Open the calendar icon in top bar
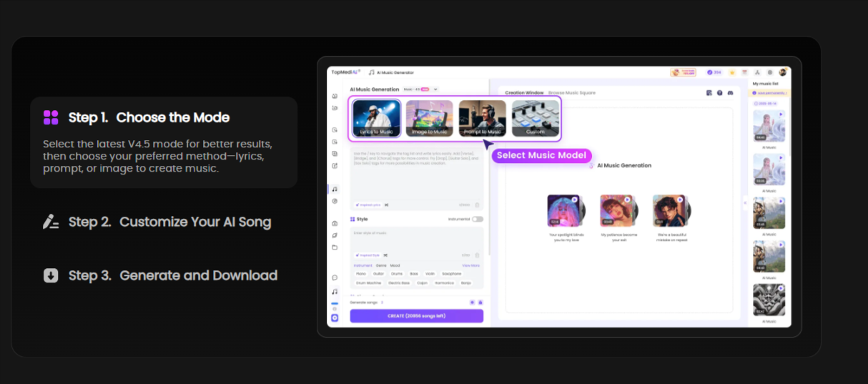868x384 pixels. point(744,72)
